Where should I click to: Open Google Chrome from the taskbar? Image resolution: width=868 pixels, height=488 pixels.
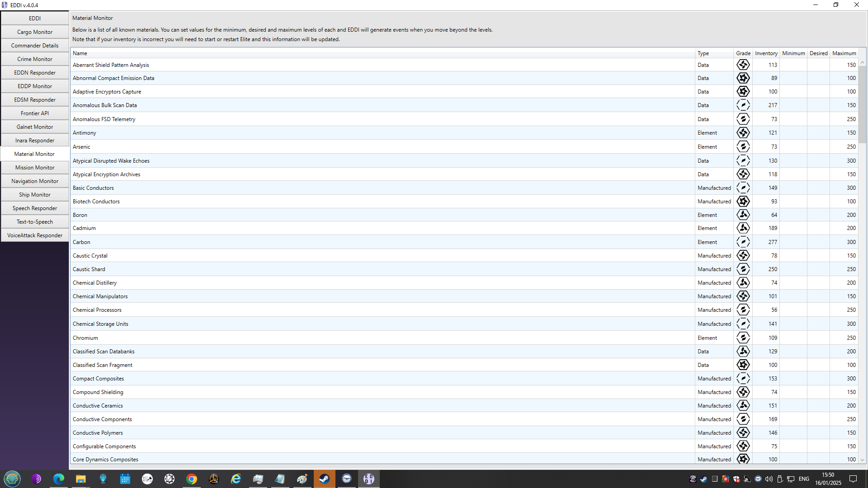pos(192,479)
